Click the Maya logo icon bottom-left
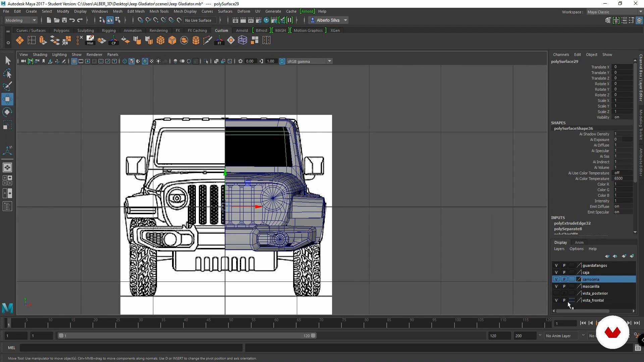Image resolution: width=644 pixels, height=362 pixels. (x=7, y=308)
